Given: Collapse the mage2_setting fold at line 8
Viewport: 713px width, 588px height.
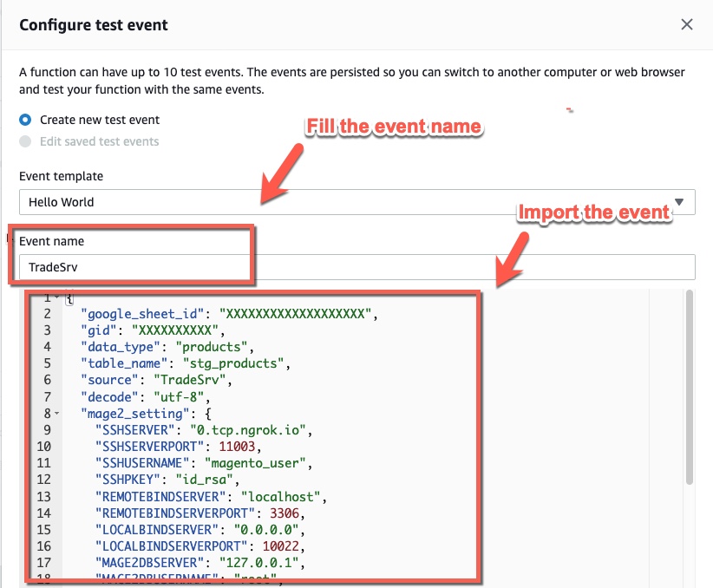Looking at the screenshot, I should (57, 414).
